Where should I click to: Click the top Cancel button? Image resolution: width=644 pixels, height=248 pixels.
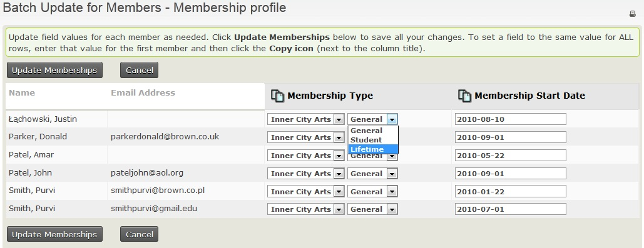(x=139, y=70)
